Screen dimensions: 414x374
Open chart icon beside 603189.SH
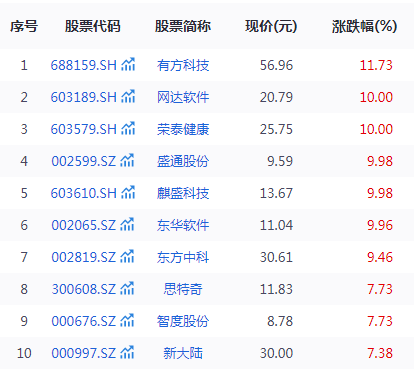[128, 96]
